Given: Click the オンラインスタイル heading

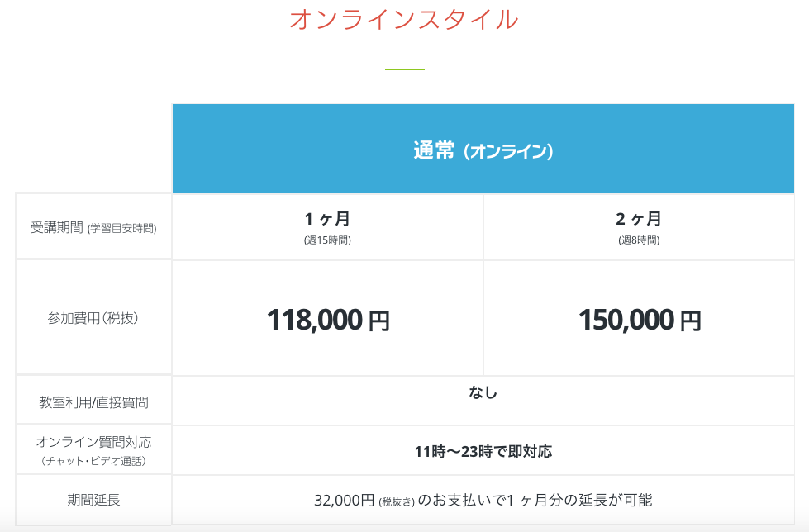Looking at the screenshot, I should pos(404,20).
